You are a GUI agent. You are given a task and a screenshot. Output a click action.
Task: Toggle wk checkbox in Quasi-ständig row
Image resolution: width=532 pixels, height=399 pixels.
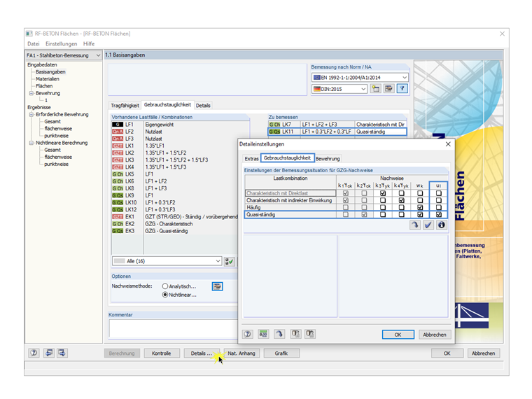click(x=420, y=214)
